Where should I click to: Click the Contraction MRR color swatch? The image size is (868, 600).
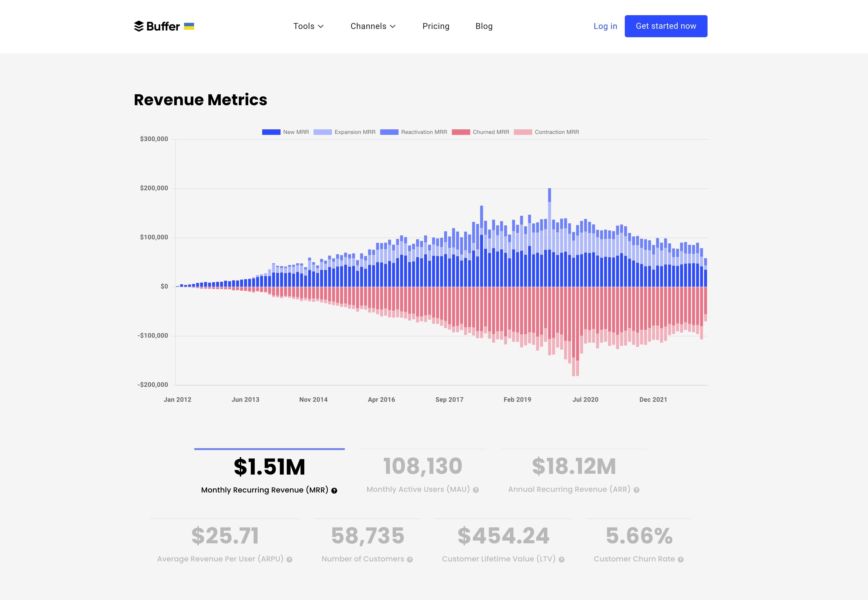[523, 132]
